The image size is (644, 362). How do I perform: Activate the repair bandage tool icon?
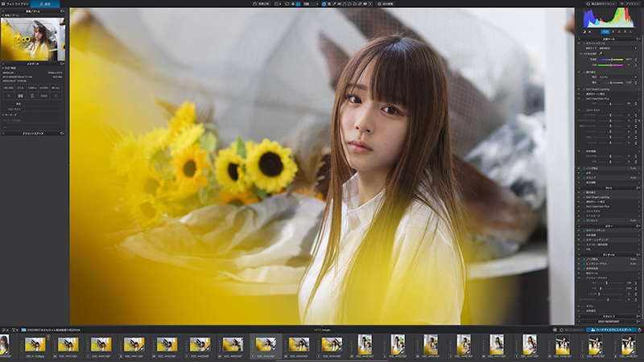point(359,4)
